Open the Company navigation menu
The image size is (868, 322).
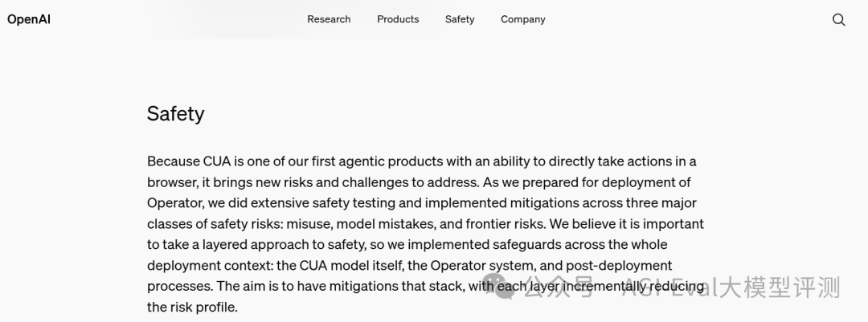523,19
